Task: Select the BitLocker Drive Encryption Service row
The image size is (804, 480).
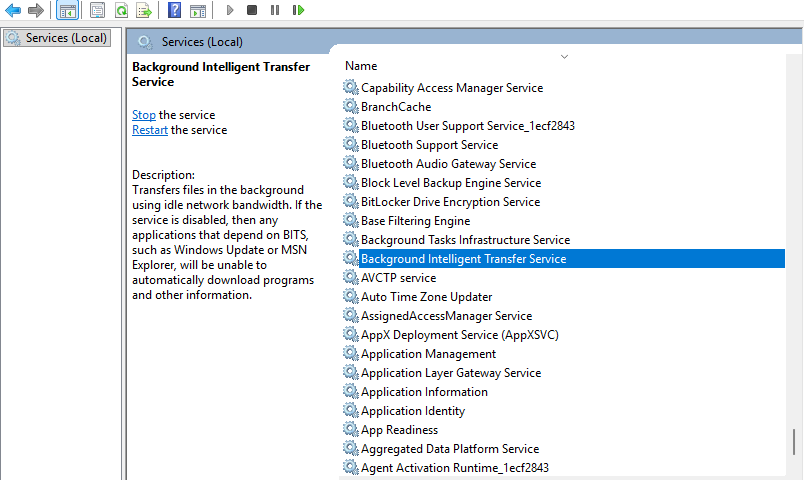Action: pyautogui.click(x=450, y=202)
